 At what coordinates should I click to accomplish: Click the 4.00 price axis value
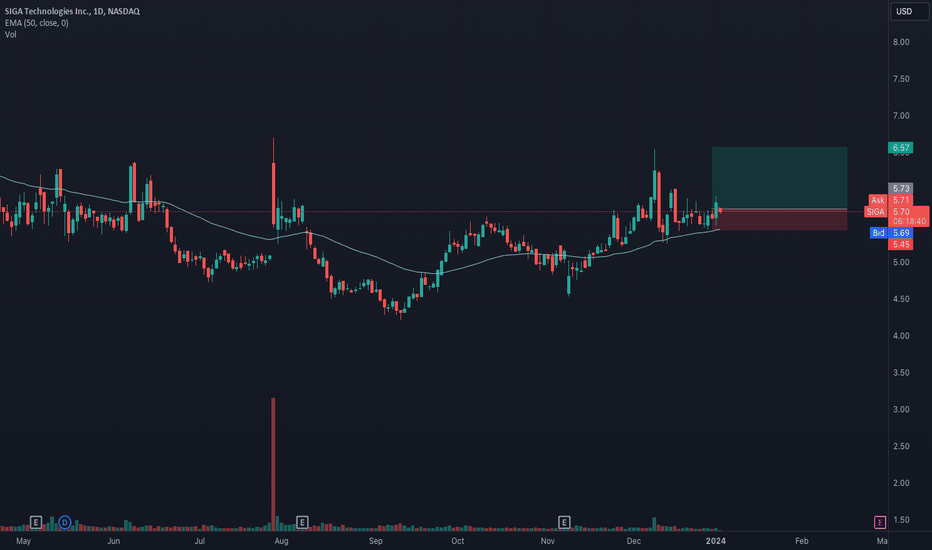[901, 336]
